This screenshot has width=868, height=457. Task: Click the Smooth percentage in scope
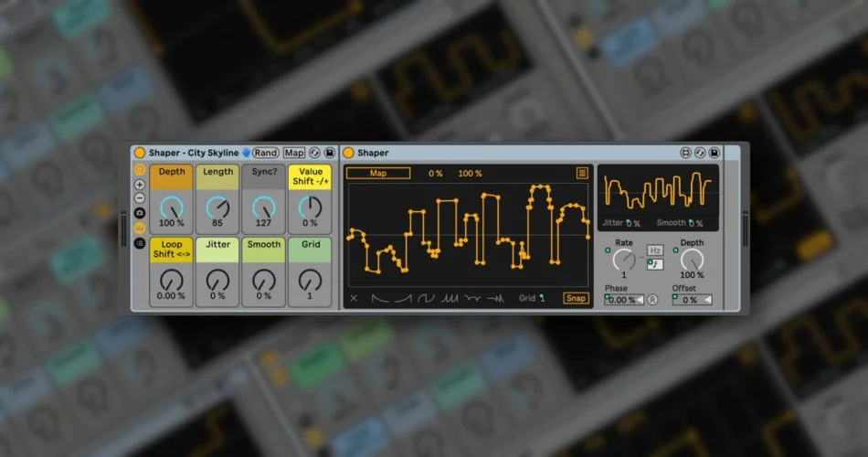[x=696, y=223]
